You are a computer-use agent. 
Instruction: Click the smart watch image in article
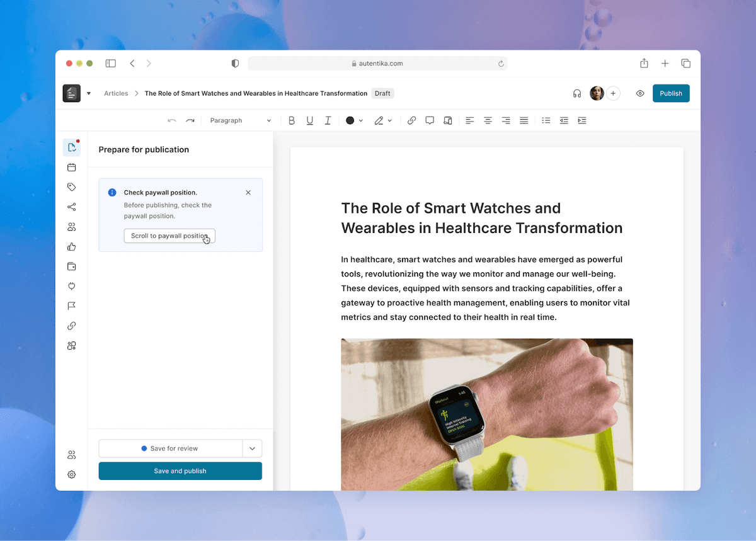pos(487,414)
